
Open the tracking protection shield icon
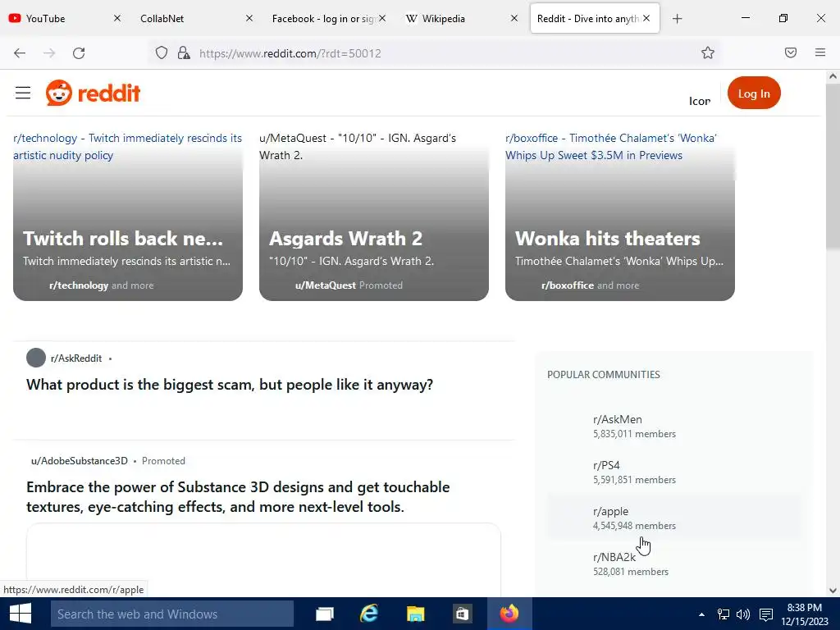[162, 53]
